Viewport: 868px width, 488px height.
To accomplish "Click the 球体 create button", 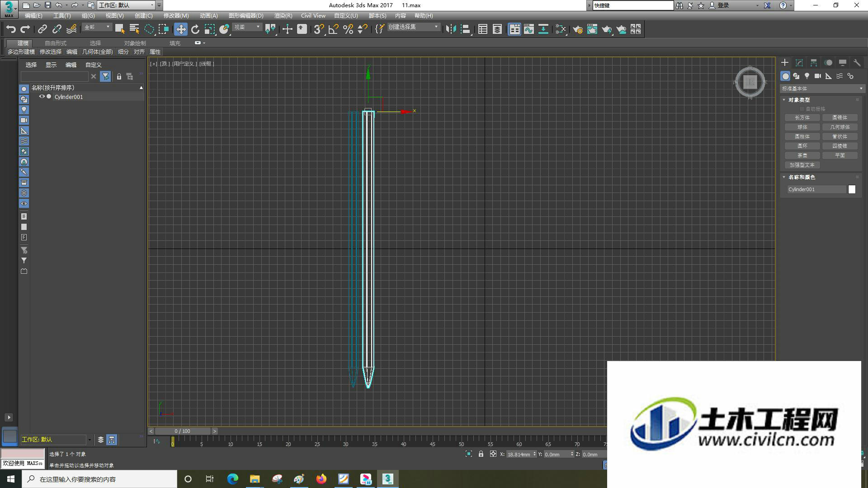I will click(x=802, y=127).
